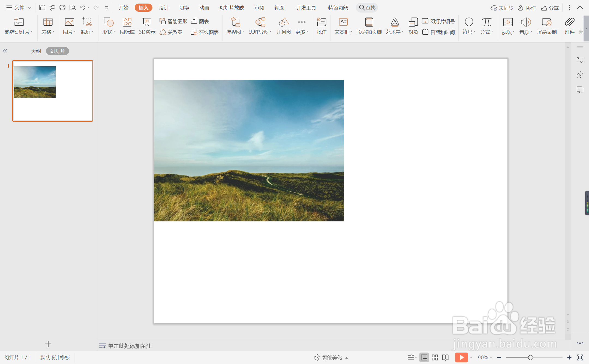
Task: Click 智能美化 in status bar
Action: click(x=331, y=357)
